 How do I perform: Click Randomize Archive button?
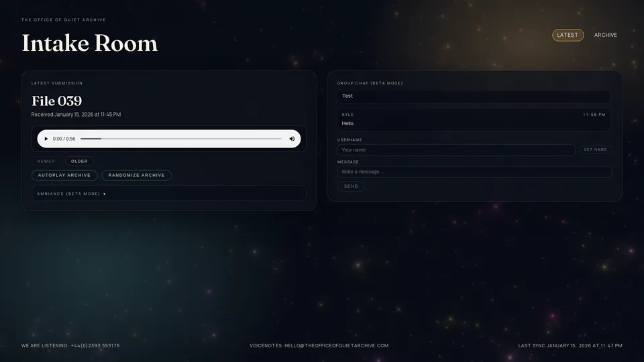[x=136, y=175]
